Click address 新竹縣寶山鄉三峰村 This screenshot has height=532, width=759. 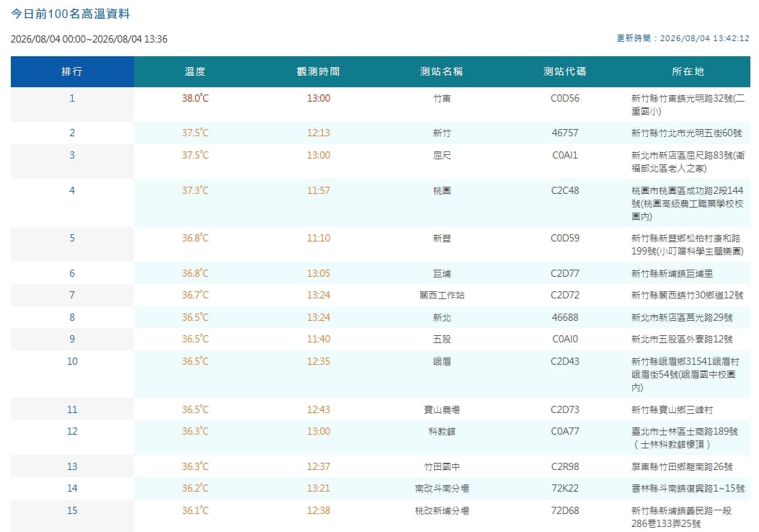(x=672, y=410)
